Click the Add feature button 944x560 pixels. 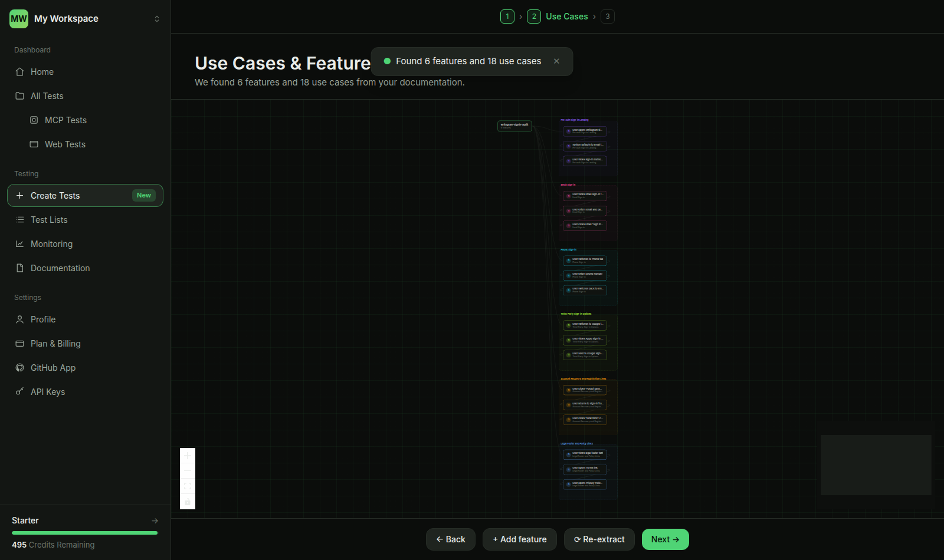pyautogui.click(x=520, y=539)
